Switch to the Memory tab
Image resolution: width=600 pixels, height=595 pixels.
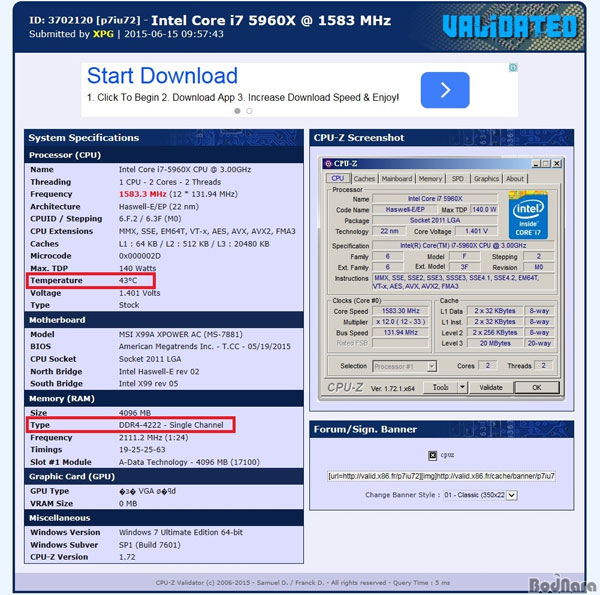pyautogui.click(x=430, y=179)
